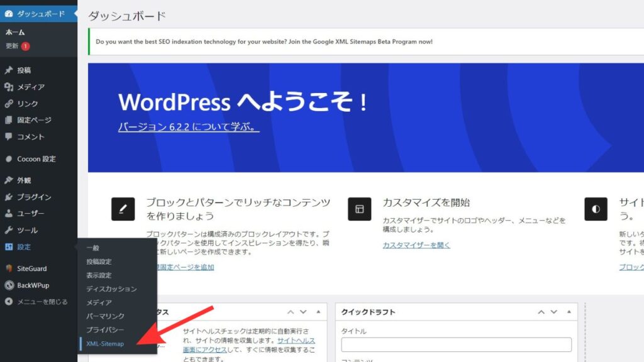This screenshot has width=644, height=362.
Task: Click the pencil edit icon in welcome panel
Action: 123,209
